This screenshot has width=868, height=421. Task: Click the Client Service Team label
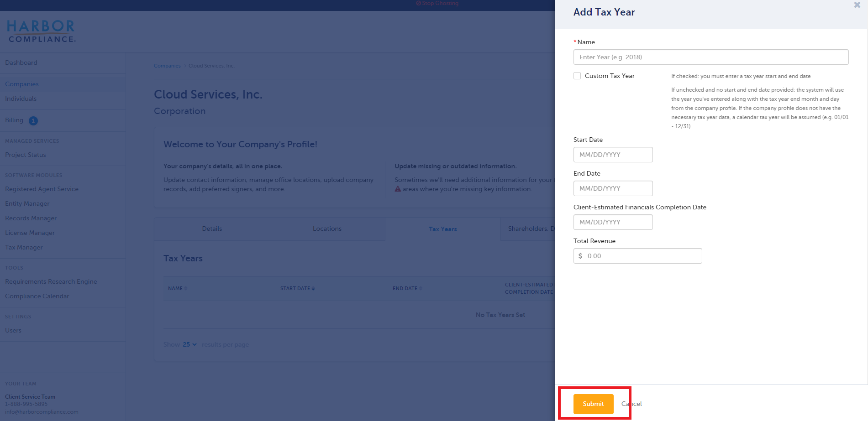(x=30, y=397)
